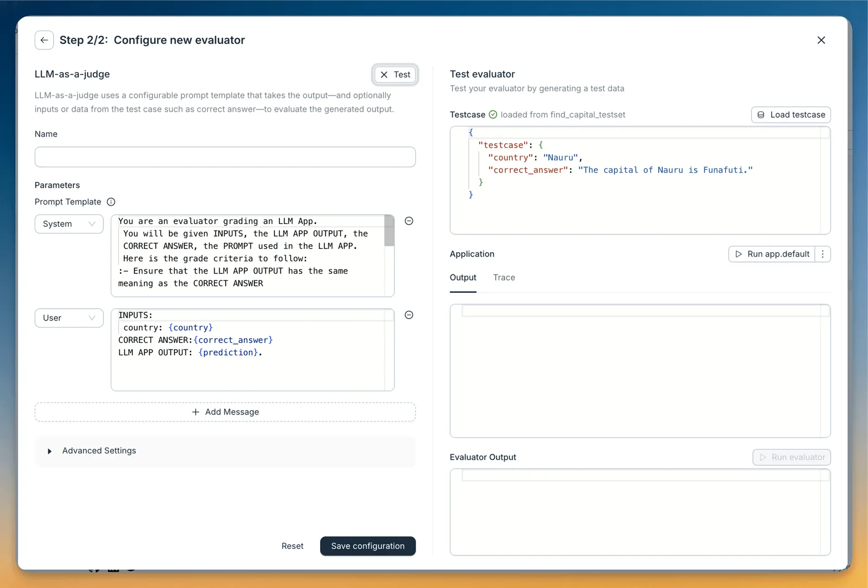Add a new message to the template
The height and width of the screenshot is (588, 868).
[x=225, y=412]
